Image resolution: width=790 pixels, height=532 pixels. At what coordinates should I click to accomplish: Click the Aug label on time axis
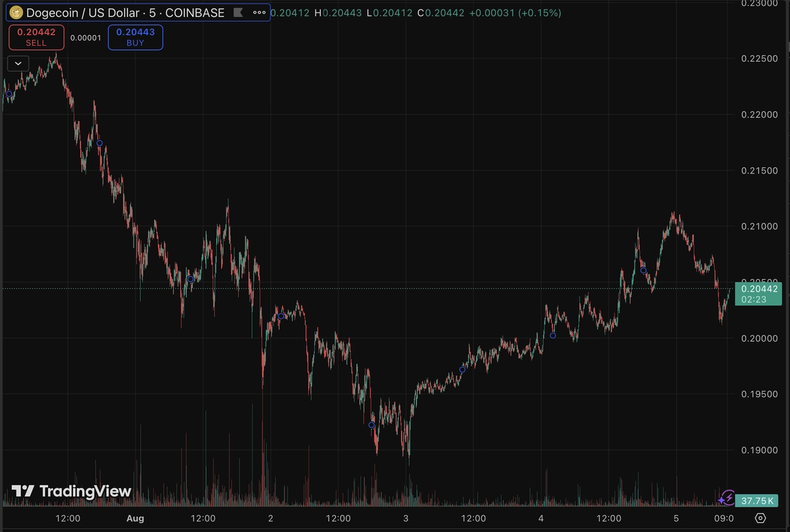click(x=136, y=518)
